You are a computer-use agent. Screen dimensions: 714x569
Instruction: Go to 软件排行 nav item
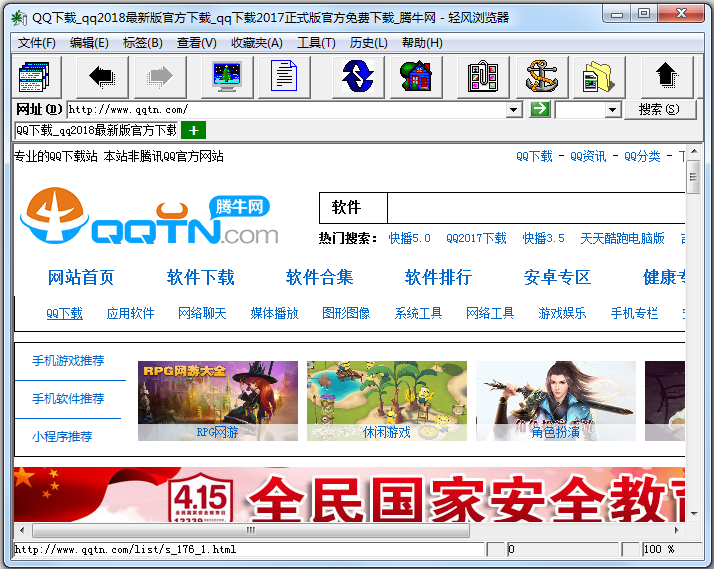click(x=439, y=277)
